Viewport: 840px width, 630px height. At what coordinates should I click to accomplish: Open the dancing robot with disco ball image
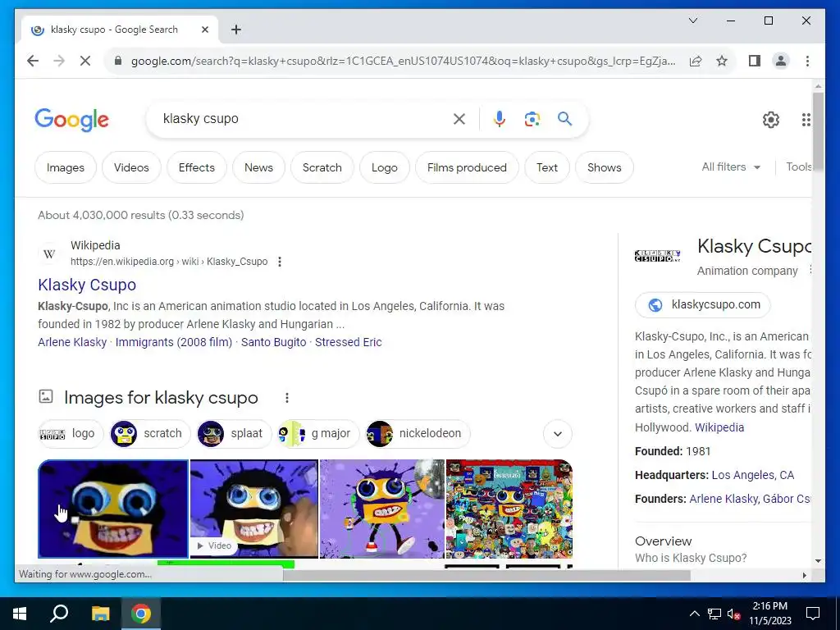tap(382, 509)
